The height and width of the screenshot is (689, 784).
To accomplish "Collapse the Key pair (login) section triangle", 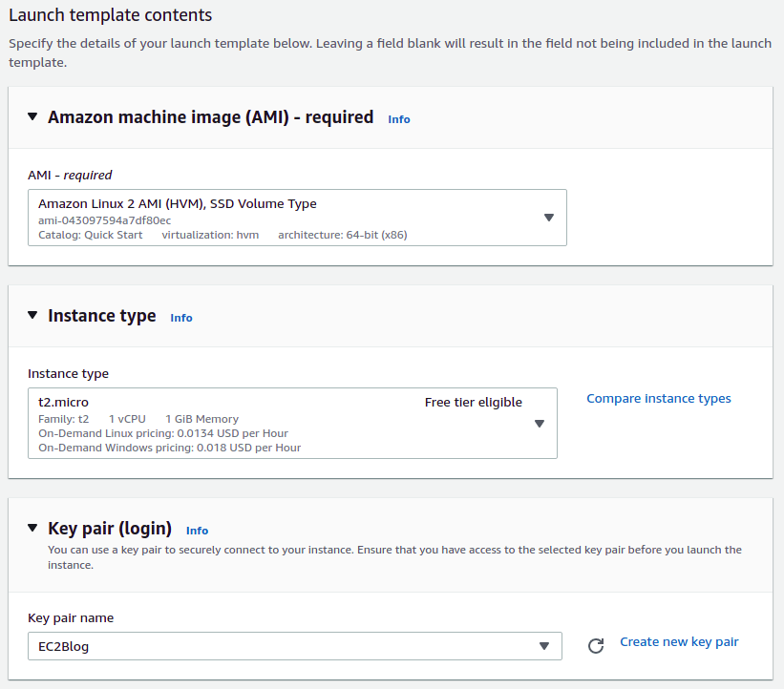I will 32,529.
